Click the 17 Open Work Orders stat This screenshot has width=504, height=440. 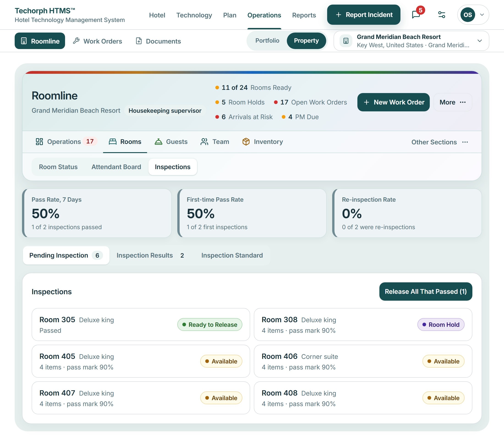pos(310,102)
